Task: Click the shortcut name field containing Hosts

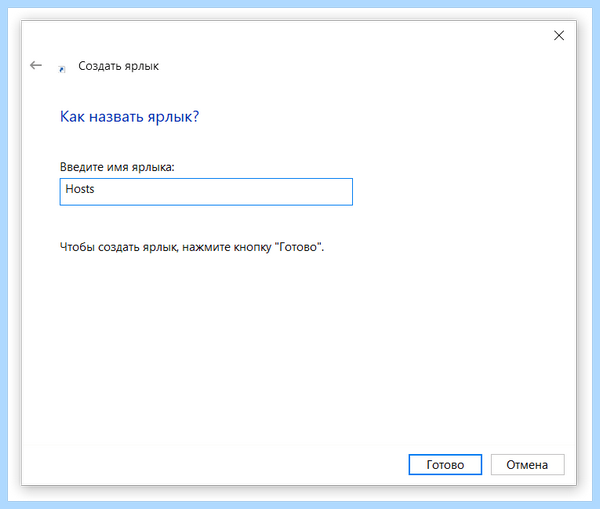Action: pos(206,192)
